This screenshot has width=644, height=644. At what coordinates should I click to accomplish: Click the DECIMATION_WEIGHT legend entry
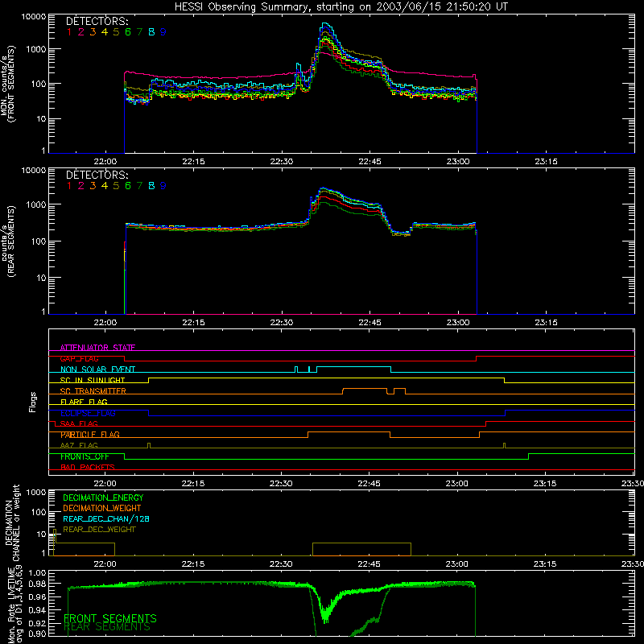(x=102, y=509)
